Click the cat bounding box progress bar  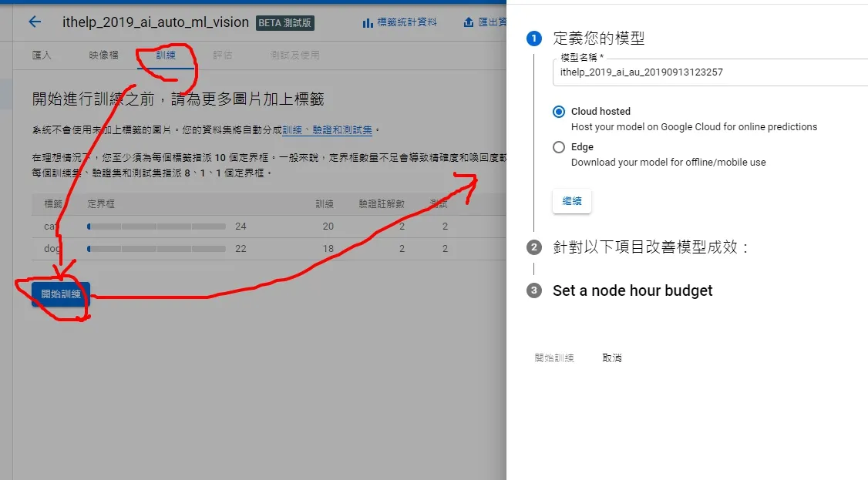pos(156,227)
